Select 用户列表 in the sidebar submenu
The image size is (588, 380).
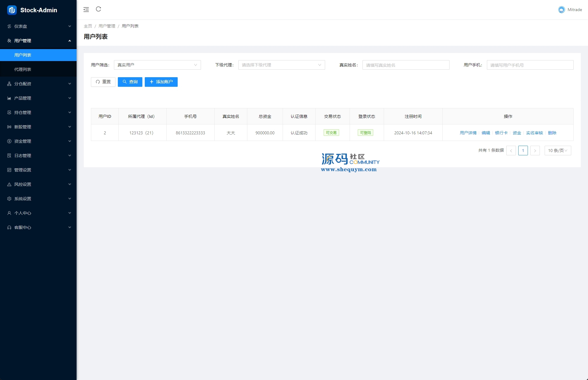point(23,55)
